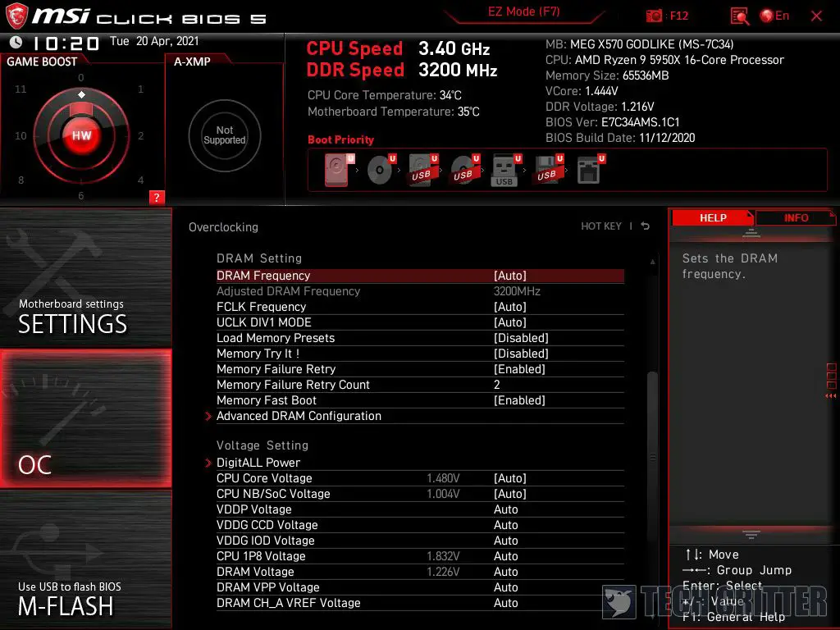Edit the VDDG CCD Voltage field
This screenshot has height=630, width=840.
pyautogui.click(x=420, y=524)
